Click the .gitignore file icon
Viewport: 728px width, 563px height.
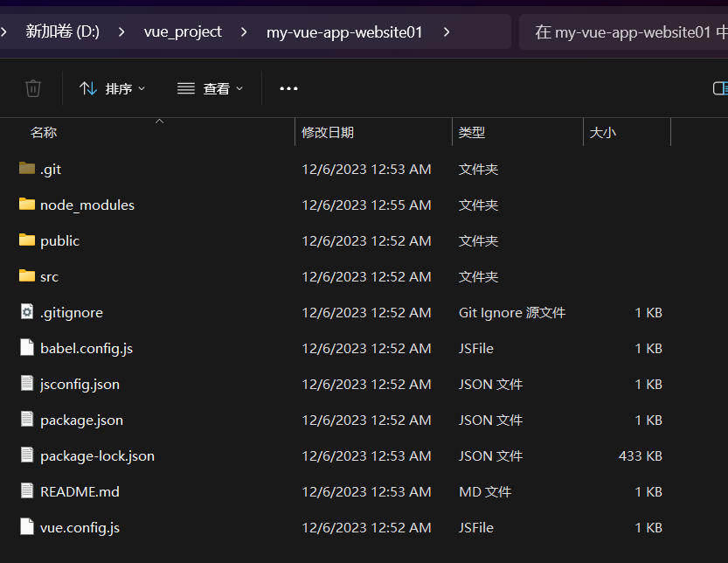click(27, 312)
